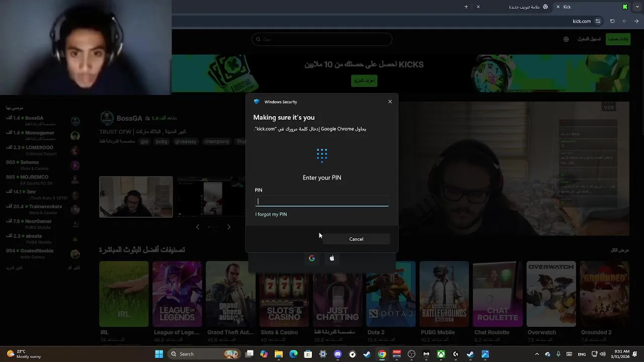Click into the PIN input field
Image resolution: width=644 pixels, height=362 pixels.
coord(321,201)
